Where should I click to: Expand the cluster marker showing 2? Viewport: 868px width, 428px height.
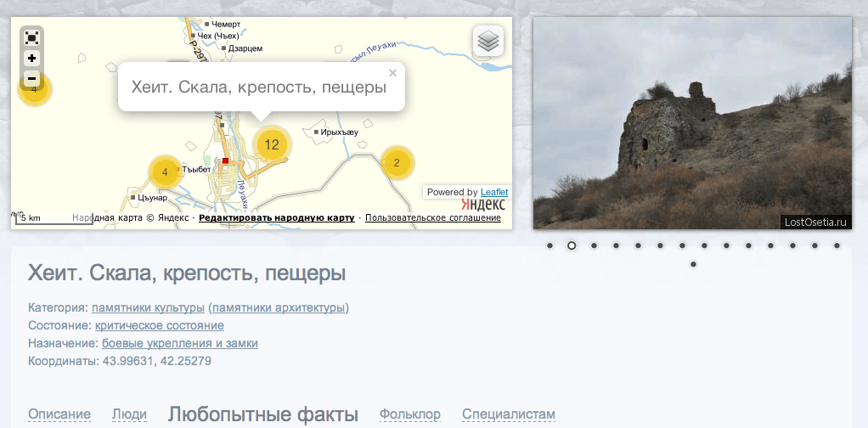point(397,163)
